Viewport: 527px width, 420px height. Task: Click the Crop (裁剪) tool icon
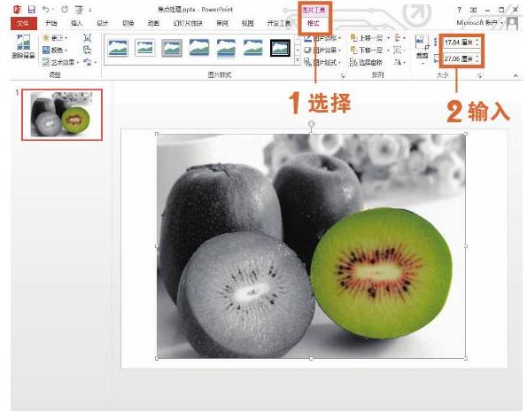tap(422, 46)
